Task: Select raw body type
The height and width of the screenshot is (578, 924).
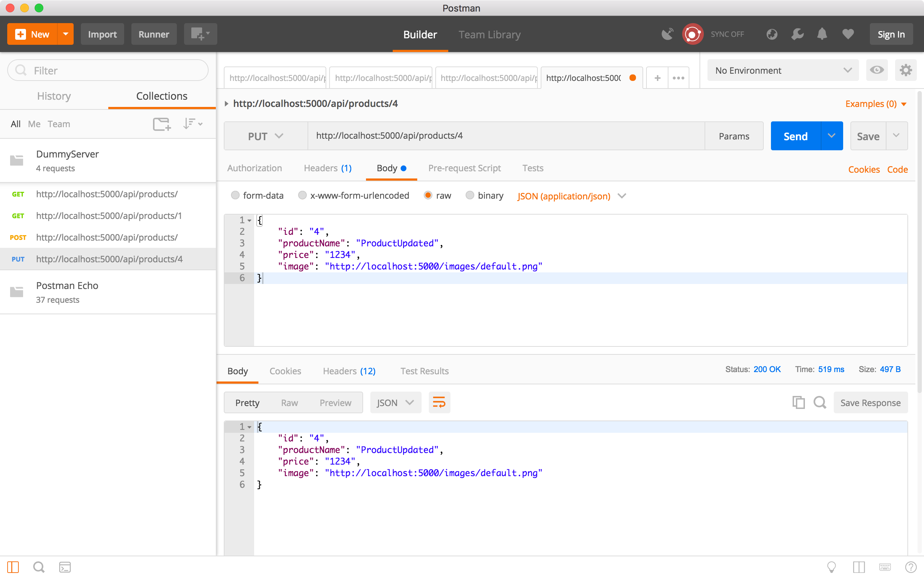Action: point(428,195)
